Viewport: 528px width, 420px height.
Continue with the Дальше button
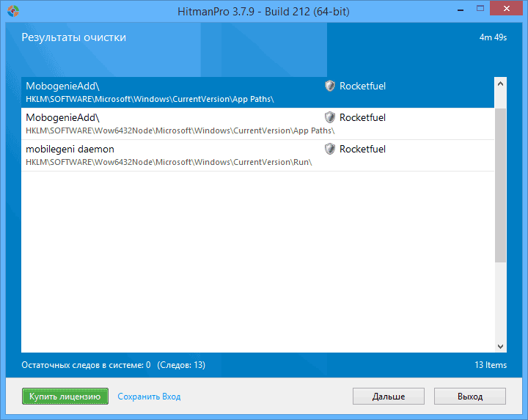388,396
